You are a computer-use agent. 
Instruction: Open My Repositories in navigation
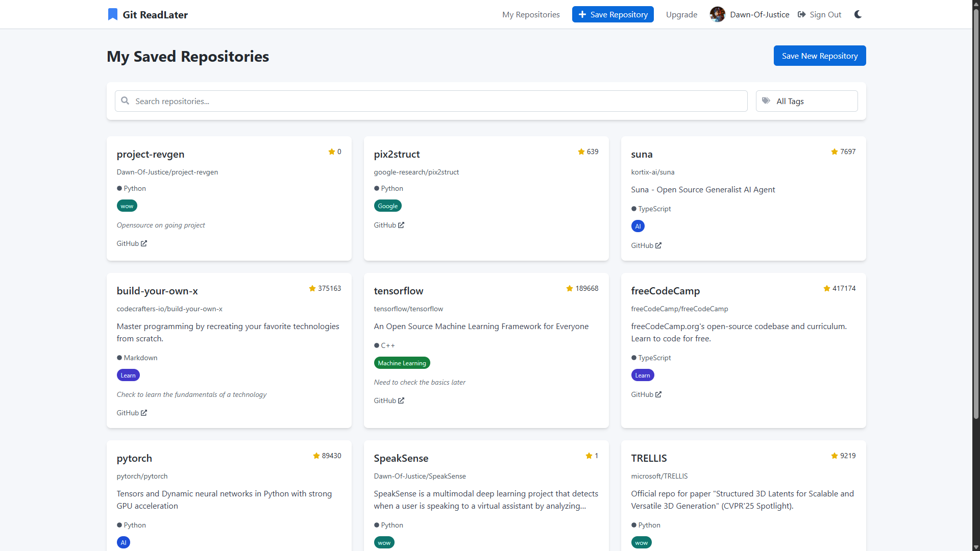point(531,14)
